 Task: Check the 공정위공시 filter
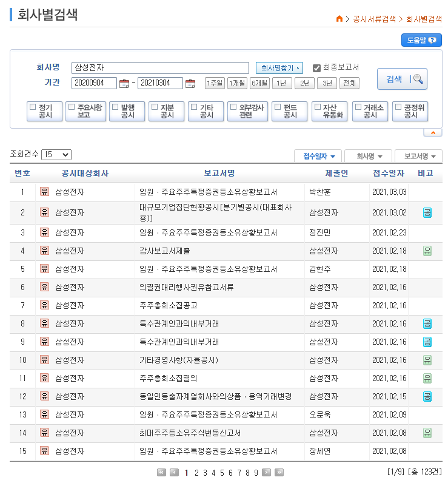tap(398, 107)
